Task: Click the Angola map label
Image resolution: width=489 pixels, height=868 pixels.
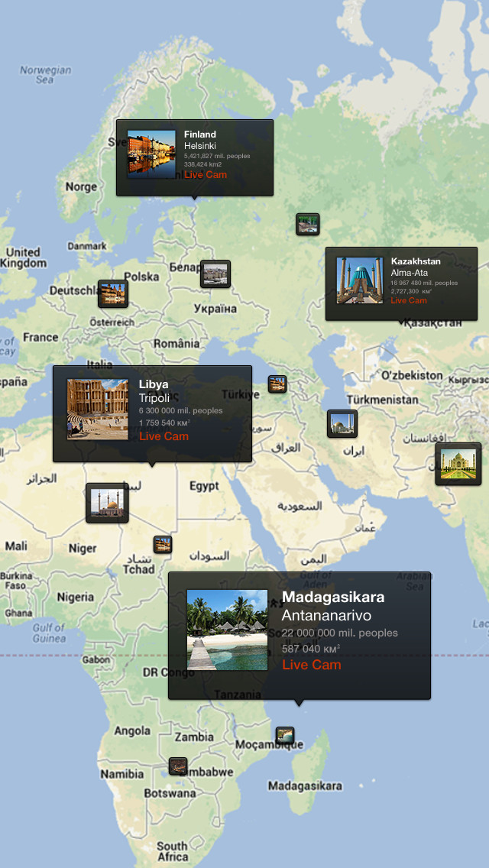Action: click(x=132, y=730)
